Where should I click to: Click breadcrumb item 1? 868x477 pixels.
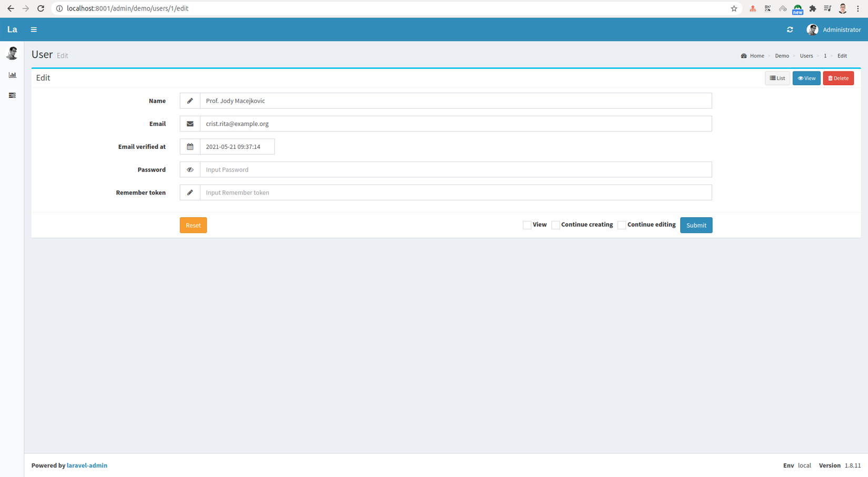click(x=825, y=56)
